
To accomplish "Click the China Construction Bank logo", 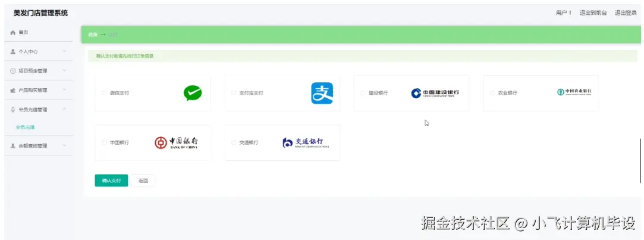I will pyautogui.click(x=435, y=93).
